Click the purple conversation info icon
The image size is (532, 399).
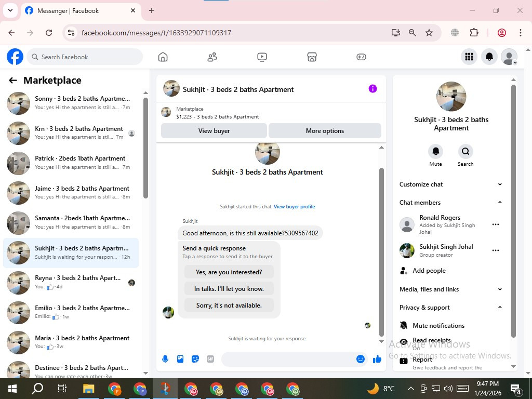tap(373, 89)
